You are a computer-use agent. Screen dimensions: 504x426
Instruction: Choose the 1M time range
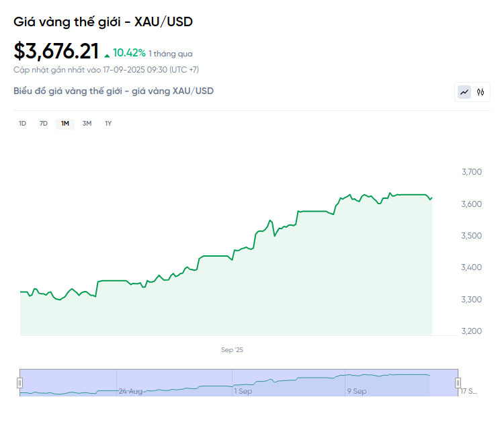(x=65, y=123)
